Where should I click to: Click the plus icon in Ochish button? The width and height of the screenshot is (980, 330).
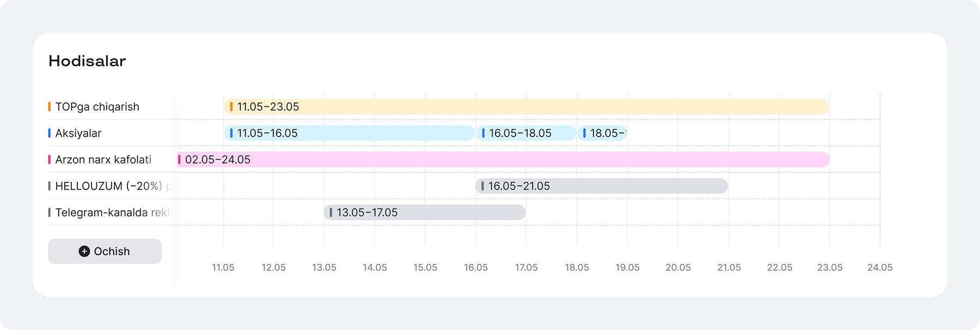tap(84, 251)
